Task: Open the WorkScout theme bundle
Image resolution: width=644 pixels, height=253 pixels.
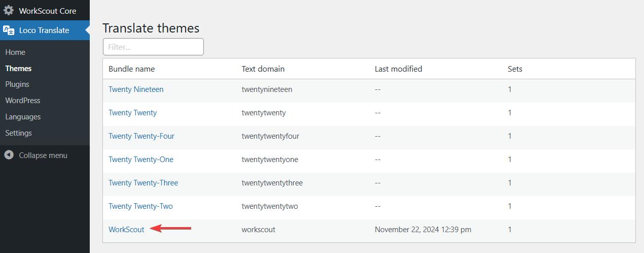Action: tap(126, 230)
